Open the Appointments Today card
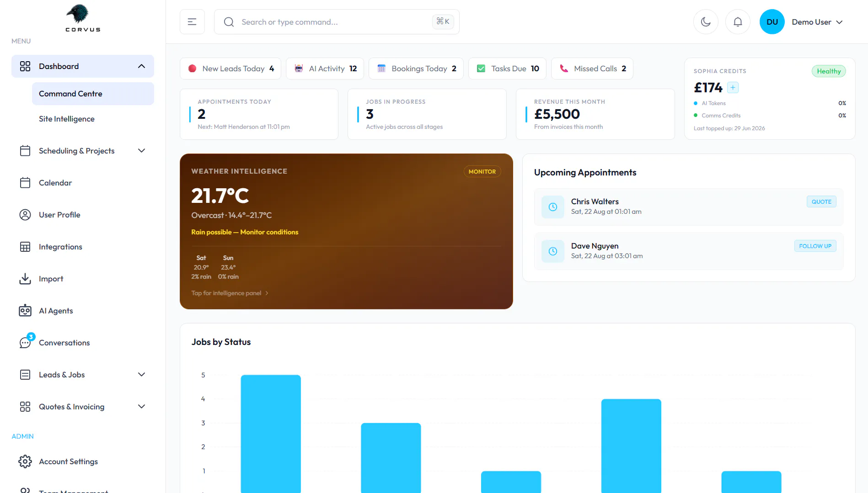 tap(259, 114)
